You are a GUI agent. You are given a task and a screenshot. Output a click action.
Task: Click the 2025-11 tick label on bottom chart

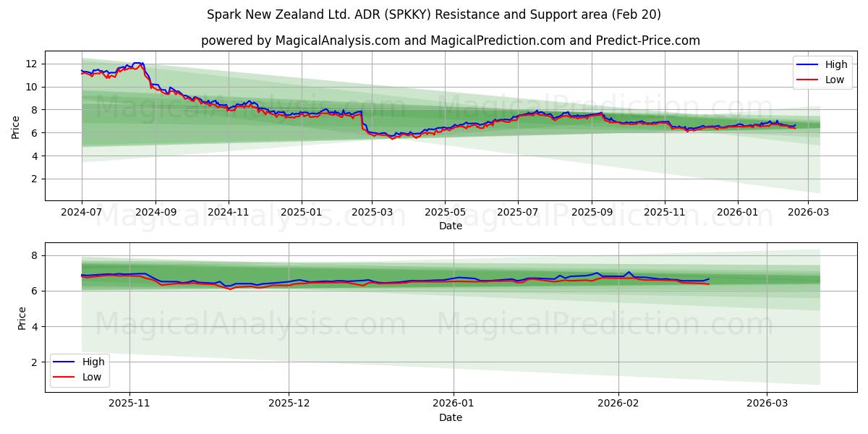(x=129, y=404)
